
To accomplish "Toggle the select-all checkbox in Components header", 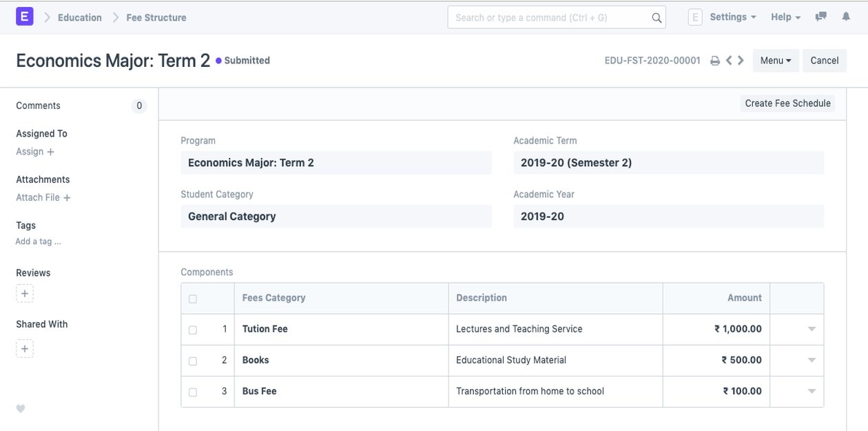I will 193,299.
